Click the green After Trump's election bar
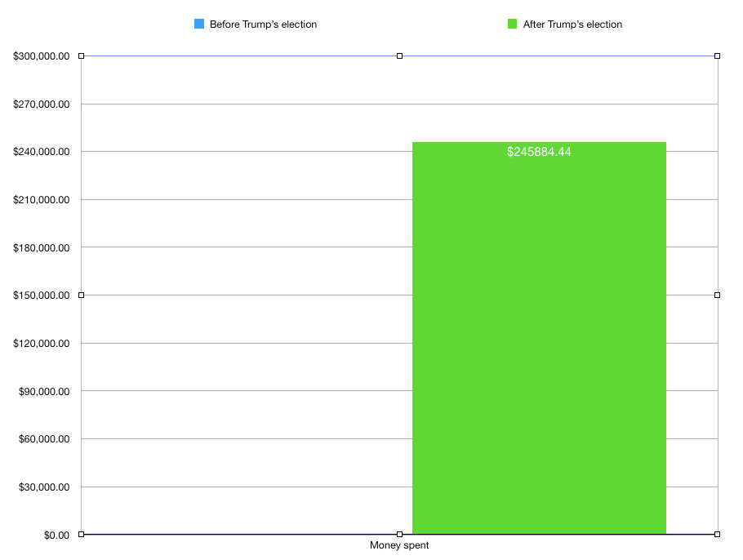The width and height of the screenshot is (743, 560). pos(539,338)
